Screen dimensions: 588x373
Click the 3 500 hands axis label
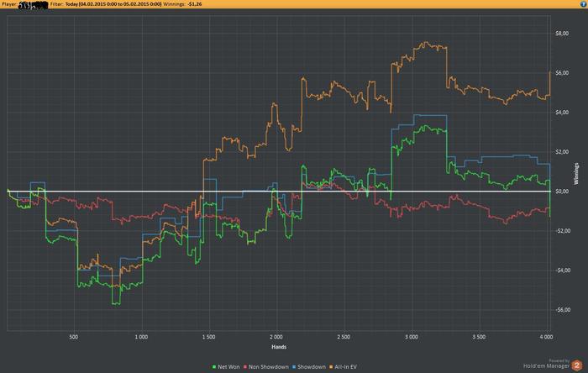point(479,337)
